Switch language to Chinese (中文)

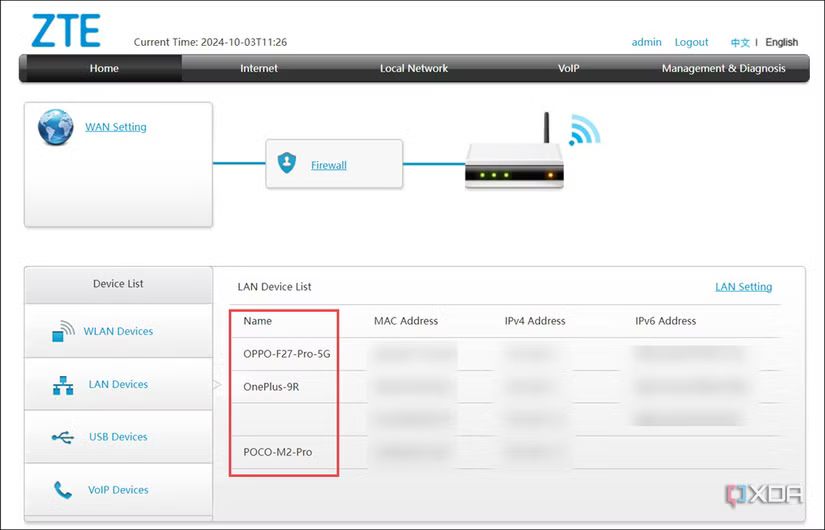click(740, 43)
